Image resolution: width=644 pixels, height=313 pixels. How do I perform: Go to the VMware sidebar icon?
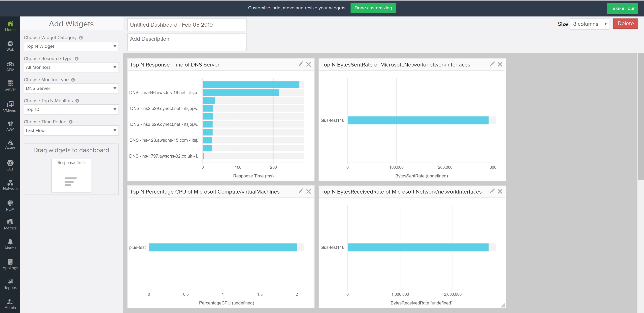point(10,107)
